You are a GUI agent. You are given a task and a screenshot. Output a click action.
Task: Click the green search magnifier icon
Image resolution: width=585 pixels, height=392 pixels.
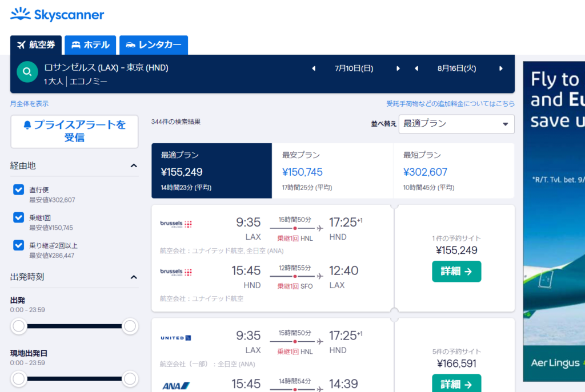(x=27, y=71)
